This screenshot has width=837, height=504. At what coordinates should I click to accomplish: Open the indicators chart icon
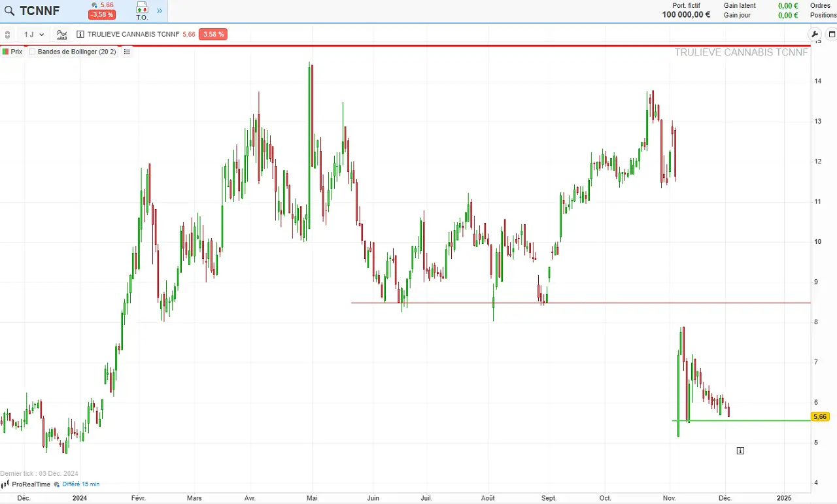(62, 35)
